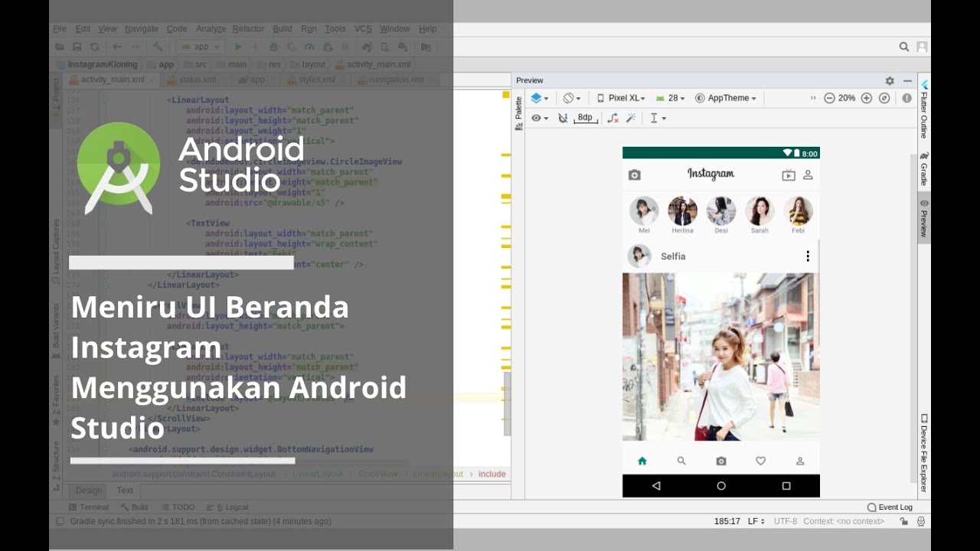
Task: Open the Logcat tool window
Action: (227, 507)
